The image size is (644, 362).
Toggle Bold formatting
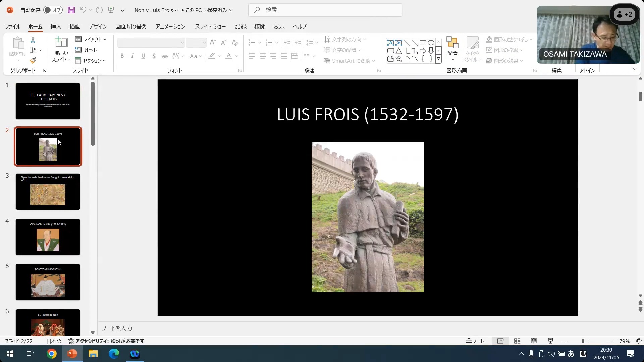(x=122, y=56)
